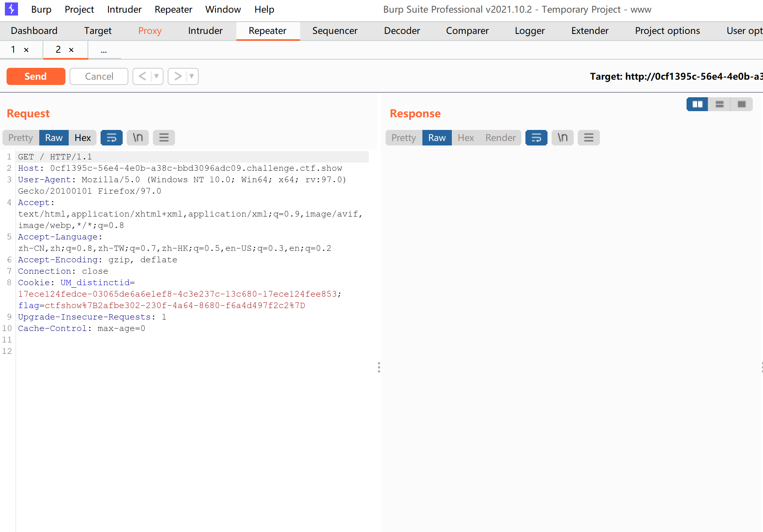763x532 pixels.
Task: Switch to the Extender tab
Action: click(x=590, y=31)
